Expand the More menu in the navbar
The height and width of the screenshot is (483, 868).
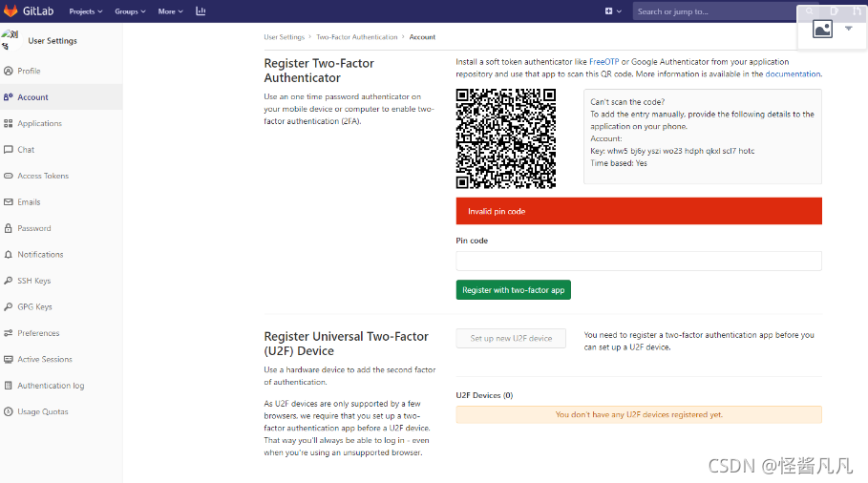(171, 11)
